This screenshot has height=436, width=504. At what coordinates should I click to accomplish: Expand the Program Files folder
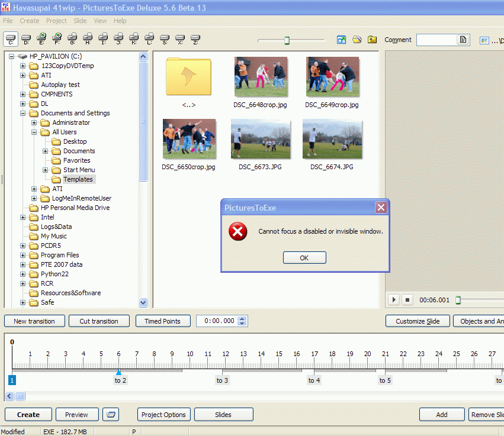click(x=23, y=255)
